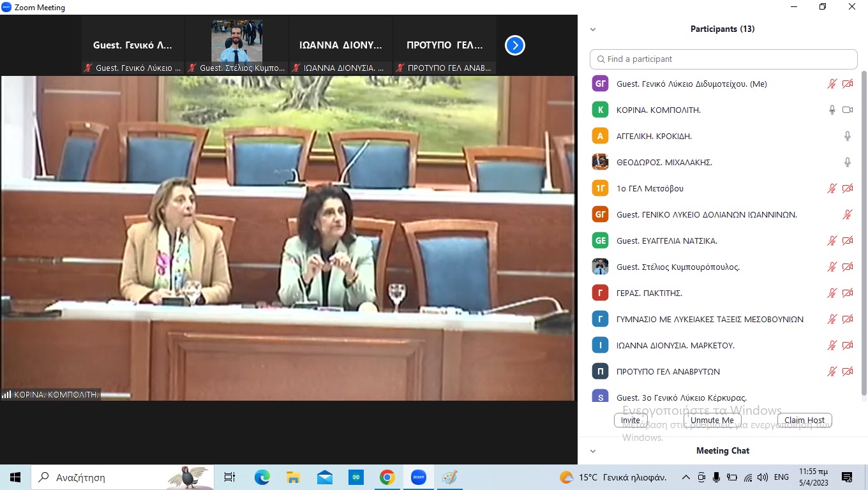Click the Find a participant search field
The image size is (868, 490).
click(723, 59)
